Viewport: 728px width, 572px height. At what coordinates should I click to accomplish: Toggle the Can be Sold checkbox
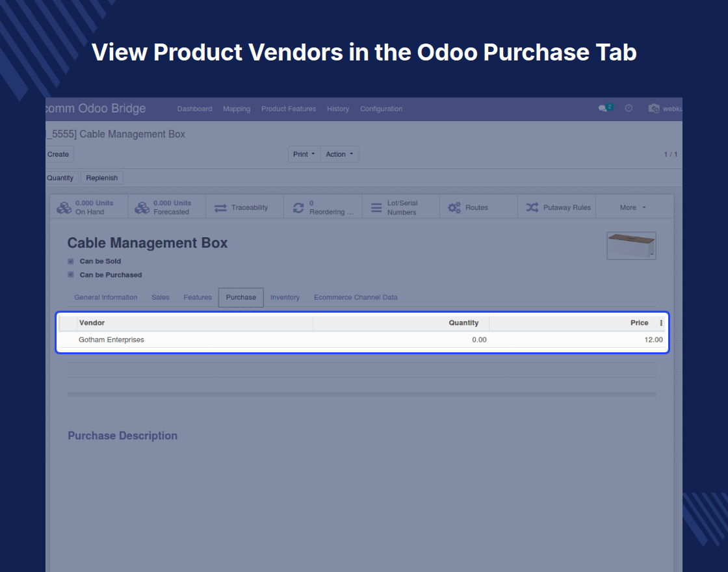pyautogui.click(x=71, y=261)
